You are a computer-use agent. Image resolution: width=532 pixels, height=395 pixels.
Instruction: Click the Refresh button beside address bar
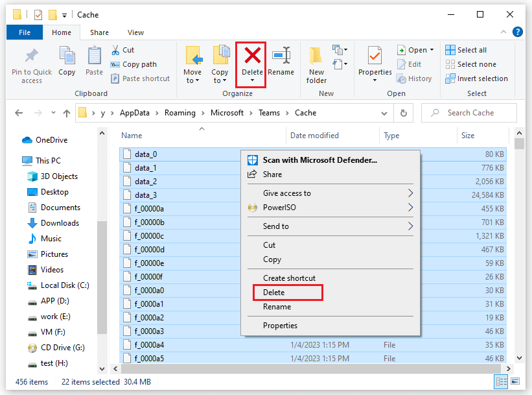(x=403, y=113)
